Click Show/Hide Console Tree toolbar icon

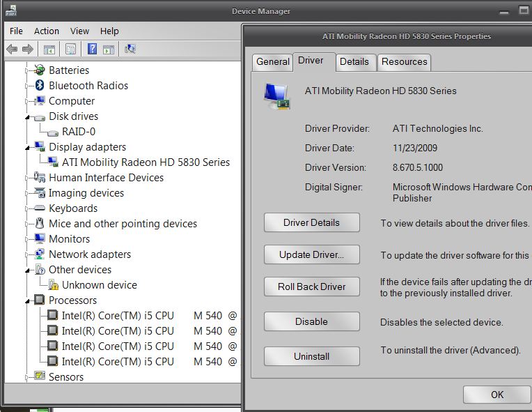(49, 49)
